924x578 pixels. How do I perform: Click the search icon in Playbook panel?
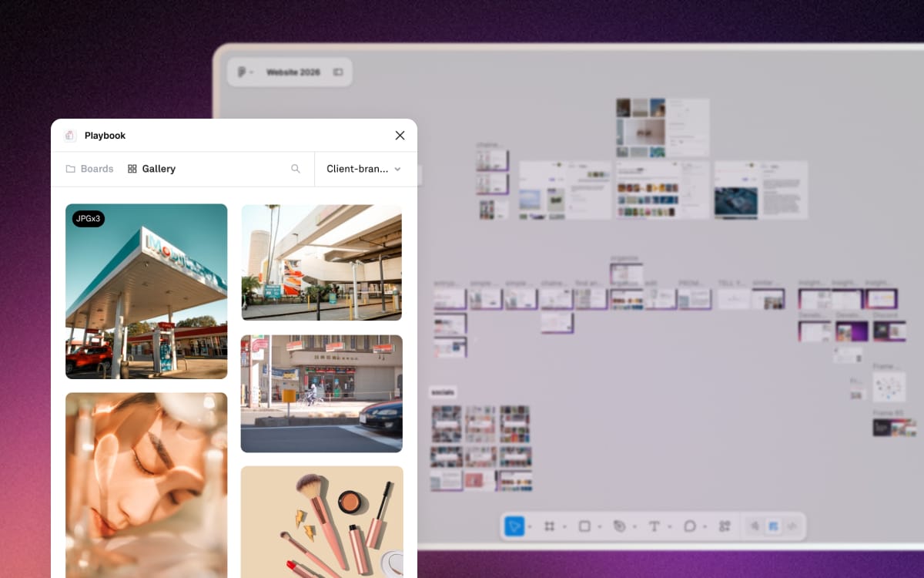tap(296, 169)
